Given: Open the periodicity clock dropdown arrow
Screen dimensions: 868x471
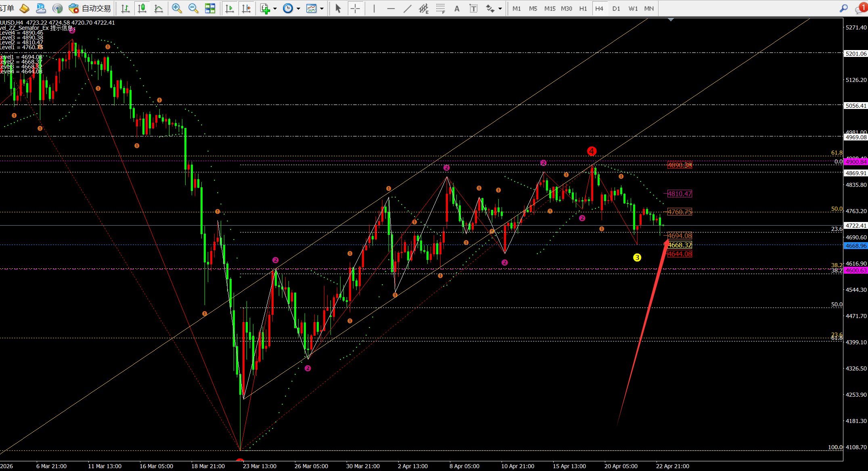Looking at the screenshot, I should click(299, 8).
